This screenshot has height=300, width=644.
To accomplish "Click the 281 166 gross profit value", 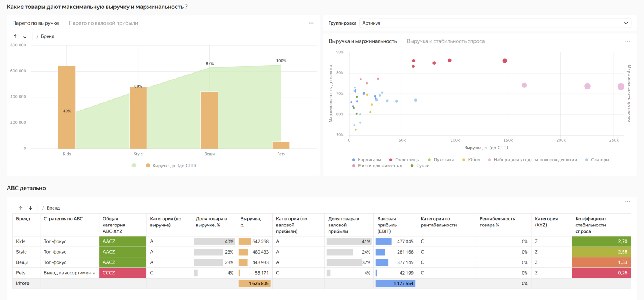I will click(405, 252).
